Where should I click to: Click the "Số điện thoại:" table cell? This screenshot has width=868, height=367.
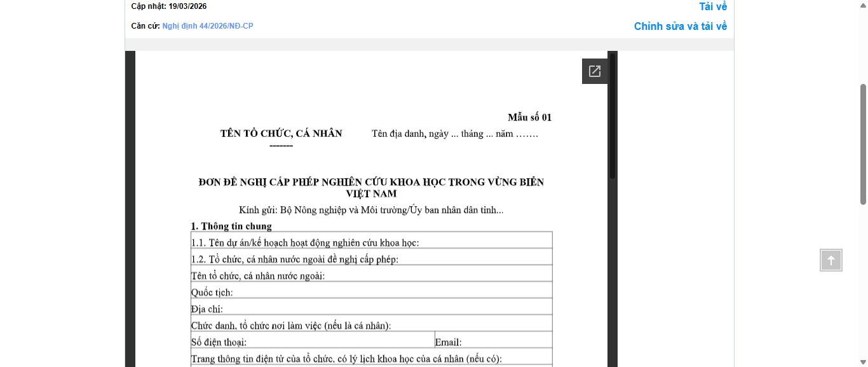click(313, 340)
